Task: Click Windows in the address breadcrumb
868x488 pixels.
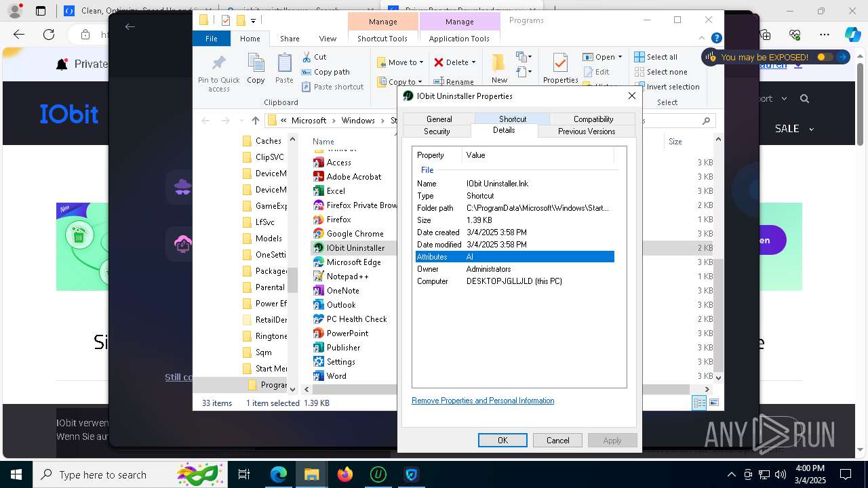Action: pos(358,121)
